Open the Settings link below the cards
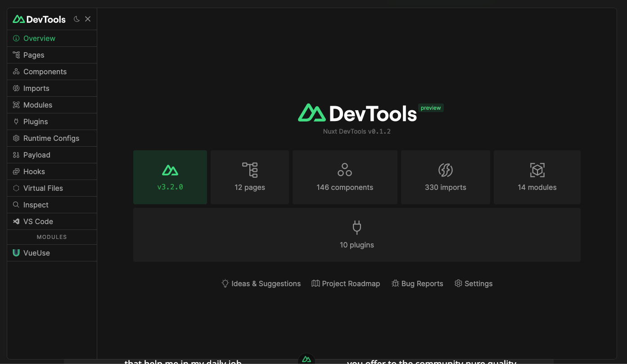Screen dimensions: 627x364 [474, 283]
